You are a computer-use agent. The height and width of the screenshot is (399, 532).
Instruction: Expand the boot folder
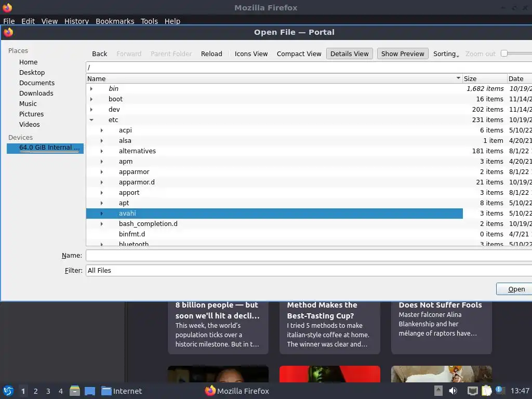pyautogui.click(x=91, y=99)
